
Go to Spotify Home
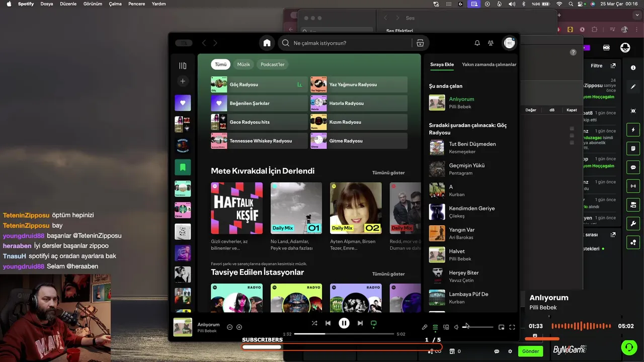pos(267,43)
